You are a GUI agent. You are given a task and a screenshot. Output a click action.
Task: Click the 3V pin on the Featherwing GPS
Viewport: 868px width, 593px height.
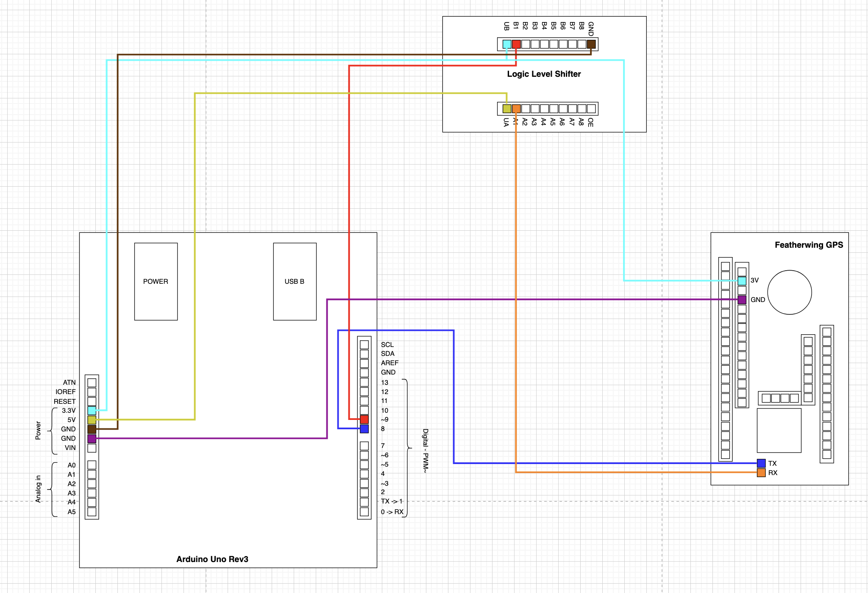point(743,280)
